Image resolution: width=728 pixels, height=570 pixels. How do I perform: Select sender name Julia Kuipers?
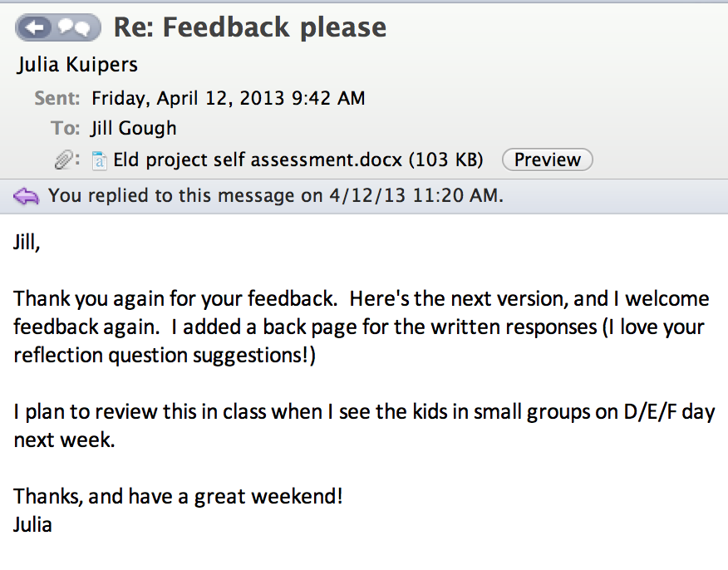point(77,65)
